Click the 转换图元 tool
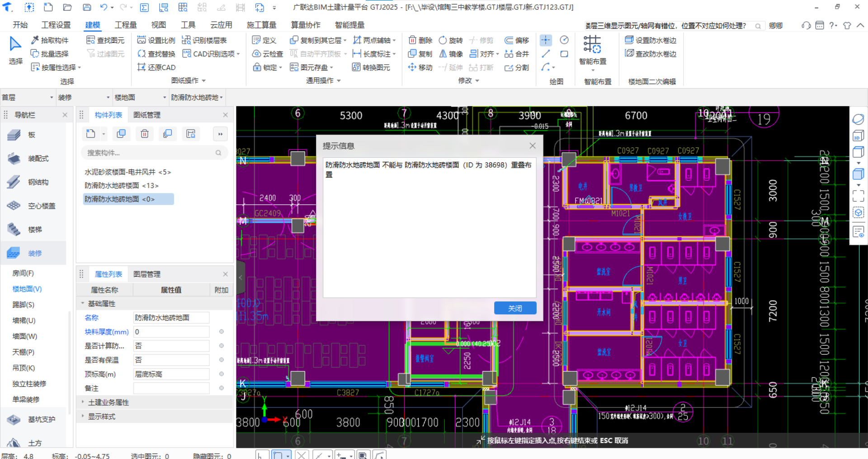The width and height of the screenshot is (868, 459). point(371,67)
